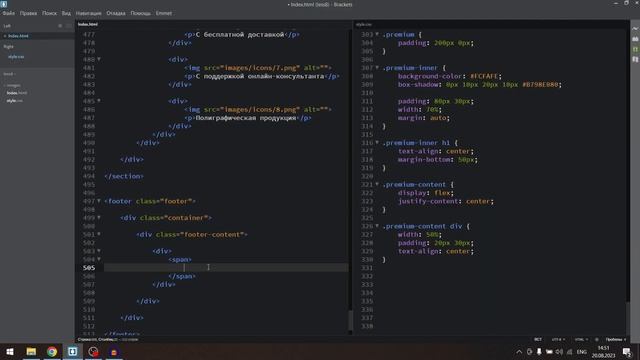Click the last pinned taskbar app icon

point(114,351)
